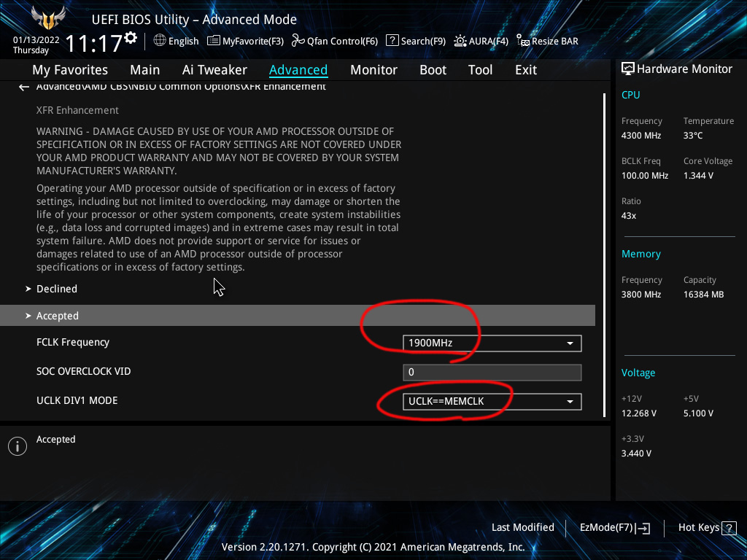Switch to EzMode(F7)
Viewport: 747px width, 560px height.
click(x=614, y=528)
